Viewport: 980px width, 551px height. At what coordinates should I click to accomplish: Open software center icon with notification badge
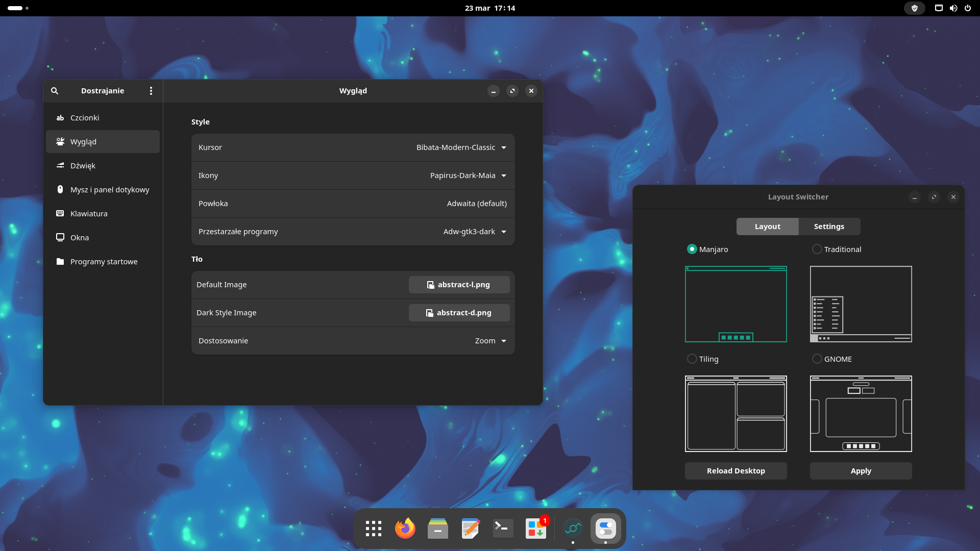(536, 529)
